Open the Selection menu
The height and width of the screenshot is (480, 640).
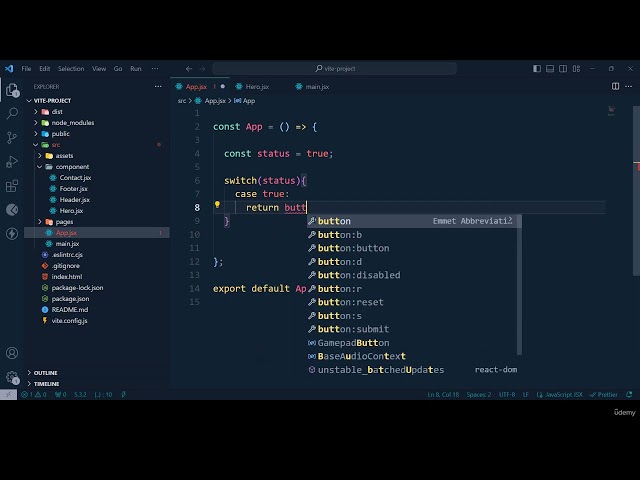71,69
